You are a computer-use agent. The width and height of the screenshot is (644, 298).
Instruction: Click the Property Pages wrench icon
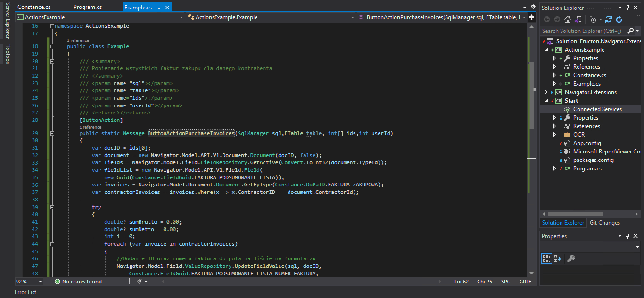570,258
